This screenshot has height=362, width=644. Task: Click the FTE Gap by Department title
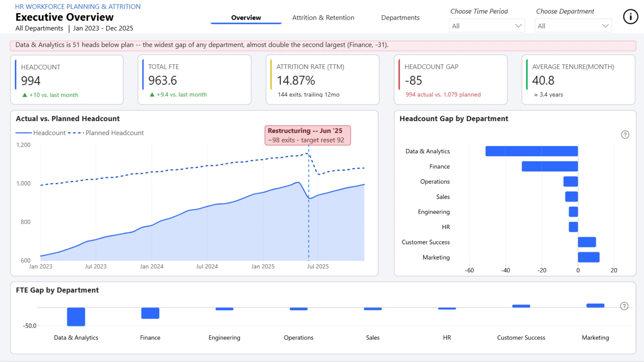(x=57, y=290)
